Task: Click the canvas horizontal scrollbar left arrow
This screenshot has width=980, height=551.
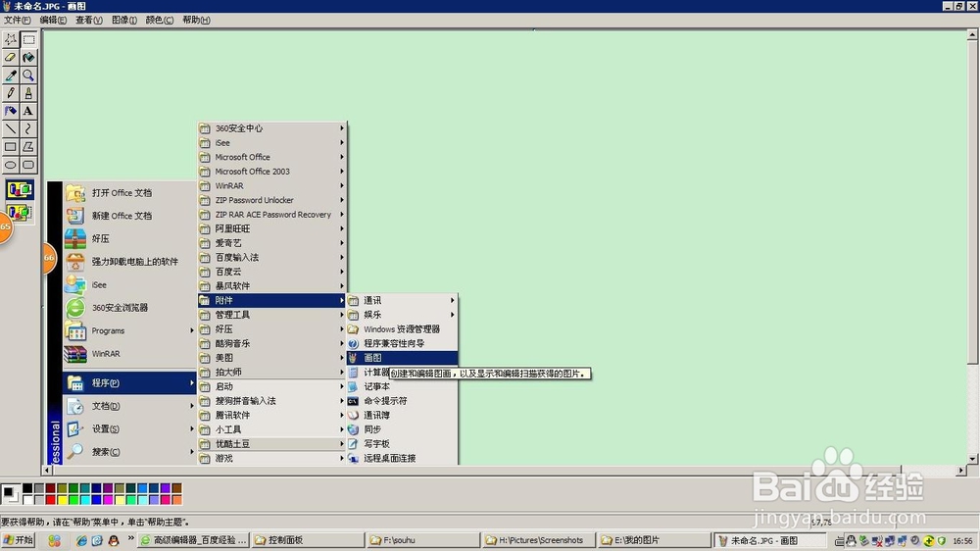Action: click(x=47, y=470)
